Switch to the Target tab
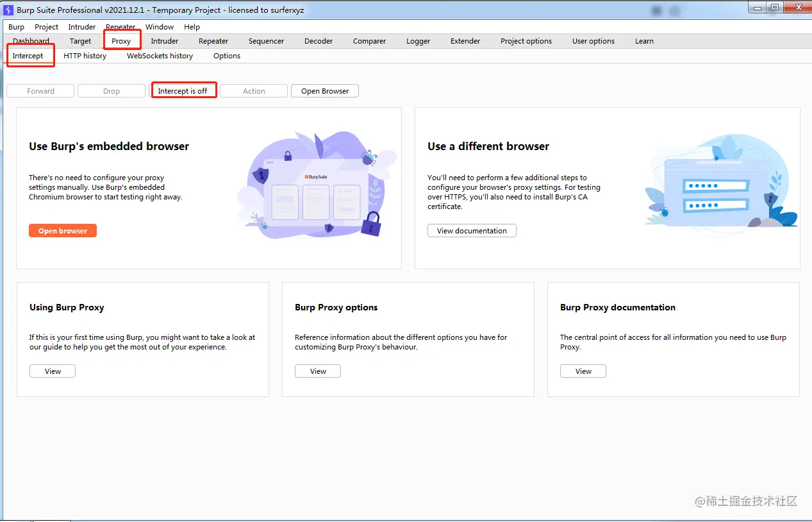 coord(80,41)
